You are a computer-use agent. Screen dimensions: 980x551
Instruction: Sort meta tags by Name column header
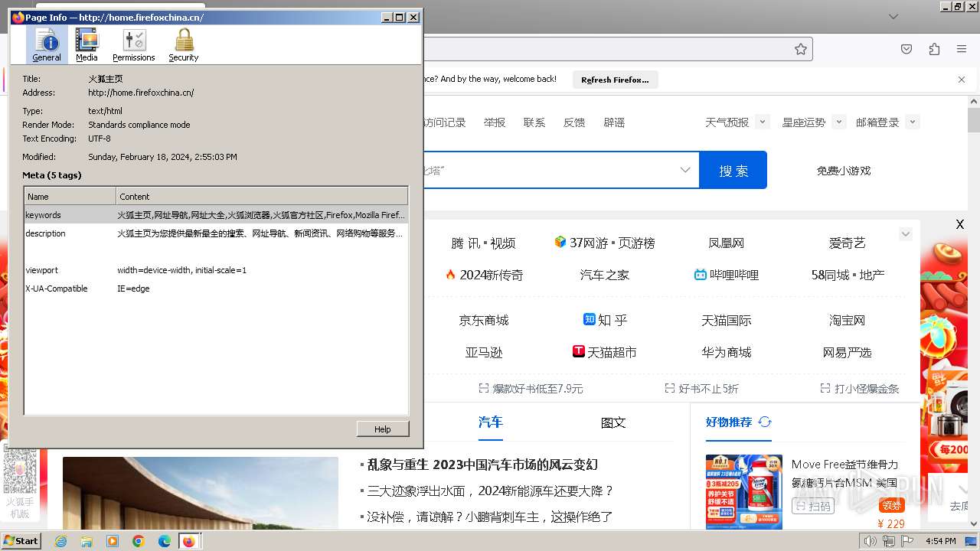[70, 197]
